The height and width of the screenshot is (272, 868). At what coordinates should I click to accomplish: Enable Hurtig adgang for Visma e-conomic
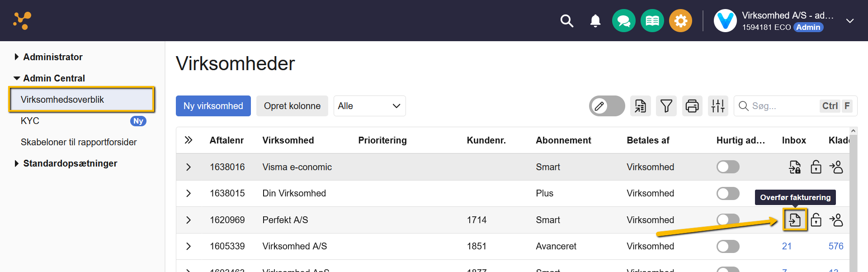(728, 167)
